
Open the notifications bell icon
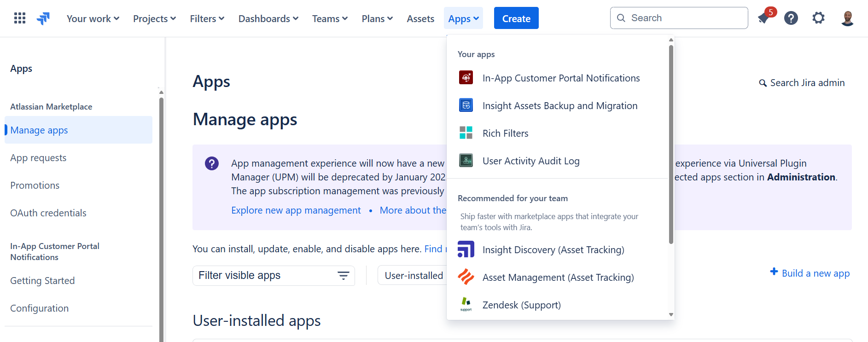[x=763, y=18]
